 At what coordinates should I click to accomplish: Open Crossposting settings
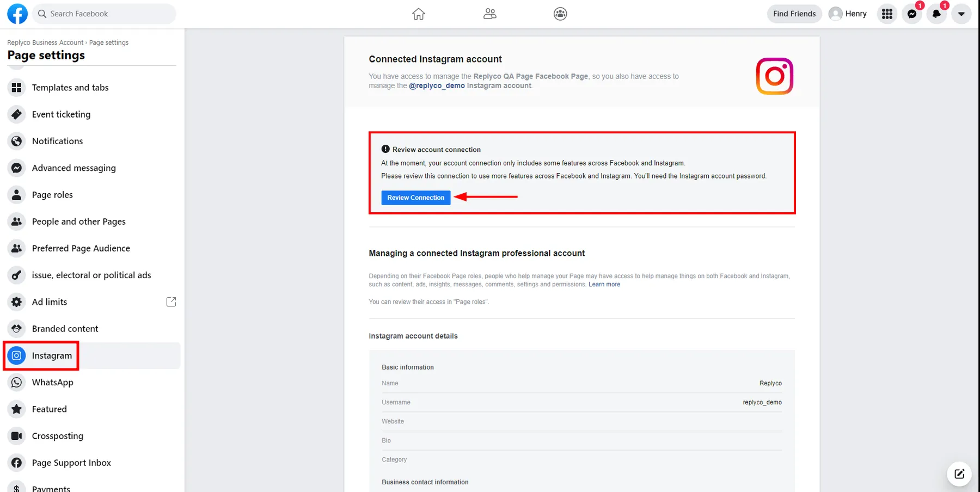pos(93,436)
